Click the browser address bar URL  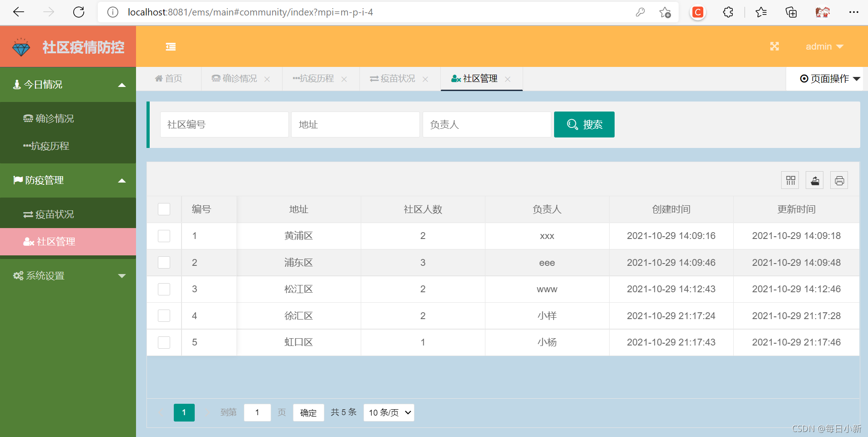coord(250,12)
